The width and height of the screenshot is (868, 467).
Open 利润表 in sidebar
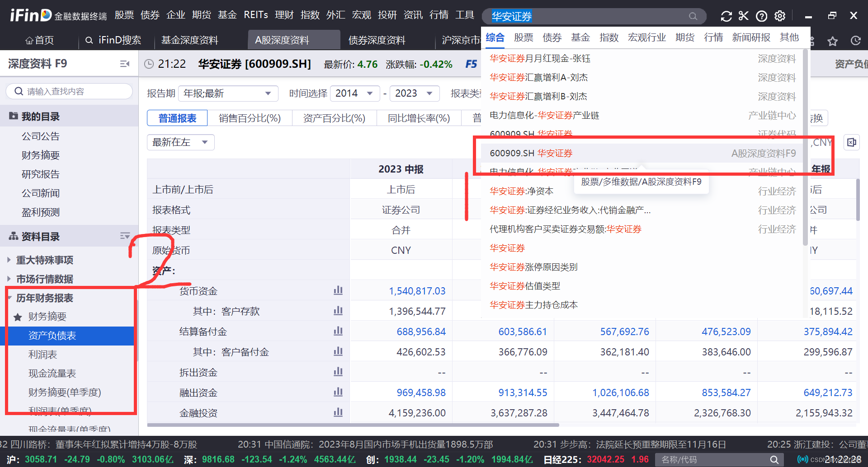42,355
